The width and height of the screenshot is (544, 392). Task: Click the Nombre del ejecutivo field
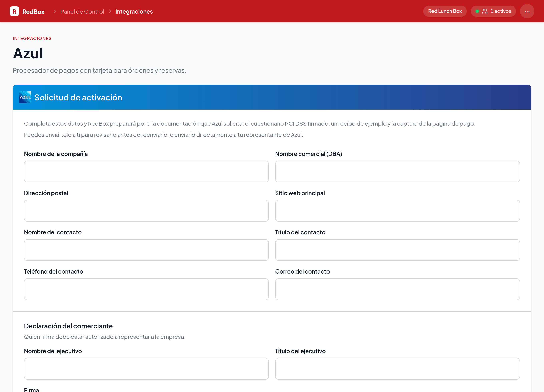pos(146,369)
